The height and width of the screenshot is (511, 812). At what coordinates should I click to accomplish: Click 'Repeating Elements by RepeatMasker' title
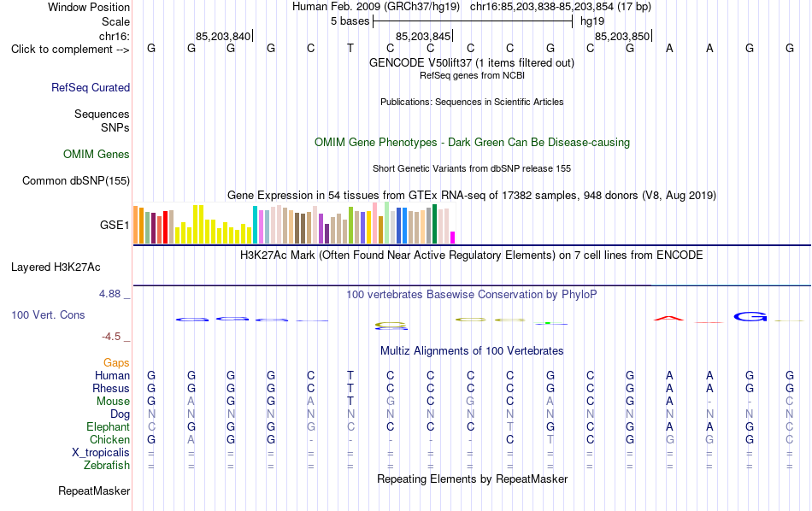point(473,479)
